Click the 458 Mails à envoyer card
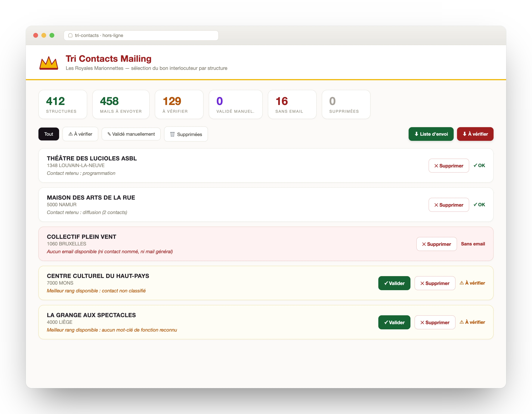 121,105
